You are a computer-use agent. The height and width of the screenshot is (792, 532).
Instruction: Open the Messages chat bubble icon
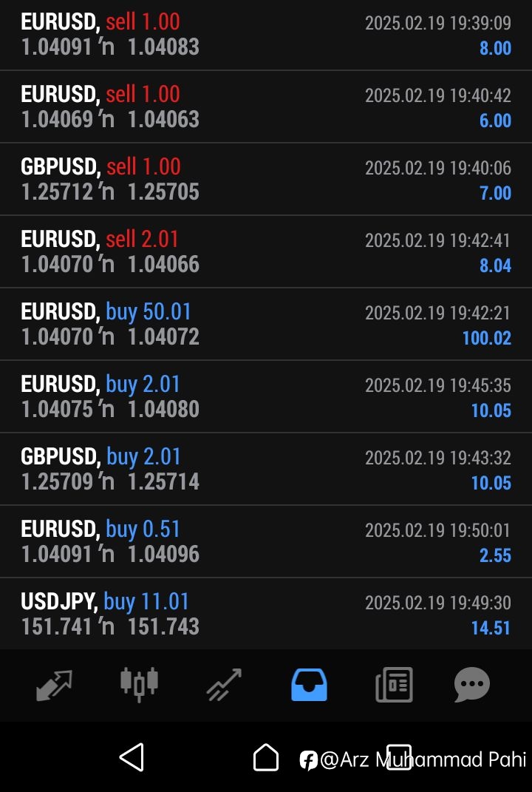[x=472, y=685]
